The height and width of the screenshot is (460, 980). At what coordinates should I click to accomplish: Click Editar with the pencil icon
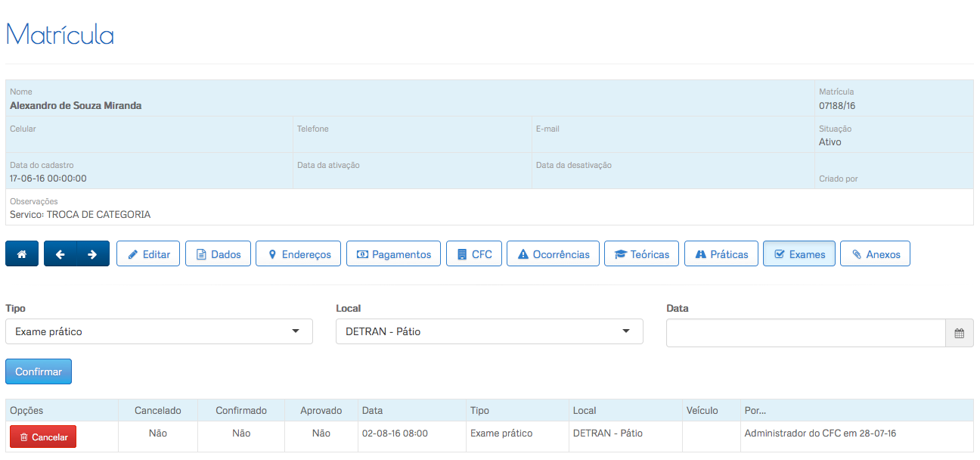[148, 254]
